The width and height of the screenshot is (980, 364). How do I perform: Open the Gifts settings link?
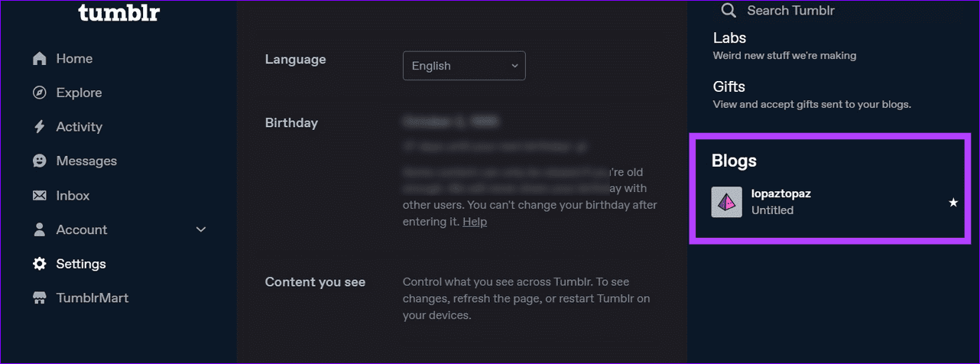(729, 86)
